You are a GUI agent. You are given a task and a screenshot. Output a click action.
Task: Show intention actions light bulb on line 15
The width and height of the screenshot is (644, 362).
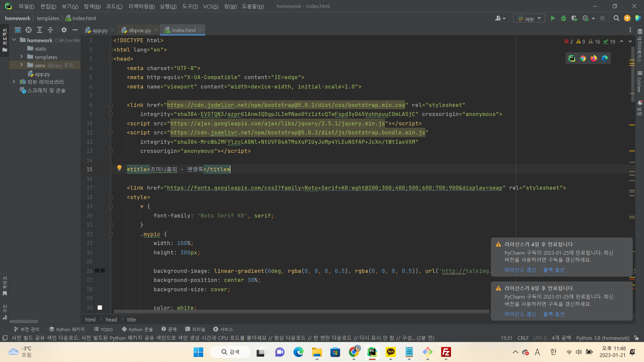click(x=119, y=168)
